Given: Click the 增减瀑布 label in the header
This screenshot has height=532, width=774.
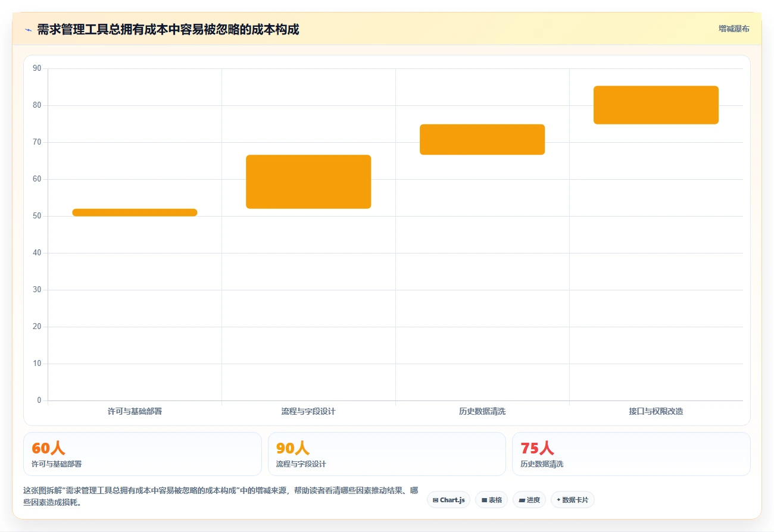Looking at the screenshot, I should (734, 29).
